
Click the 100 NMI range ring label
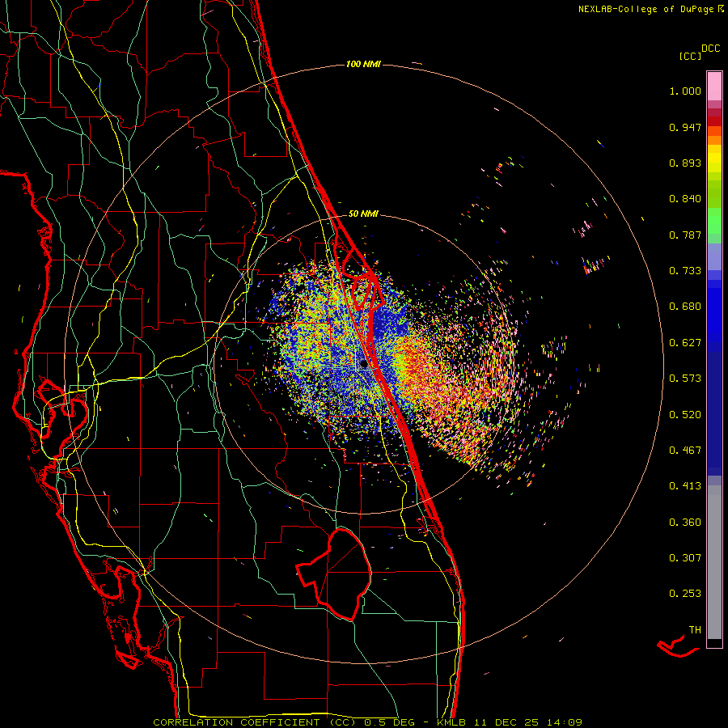click(363, 64)
